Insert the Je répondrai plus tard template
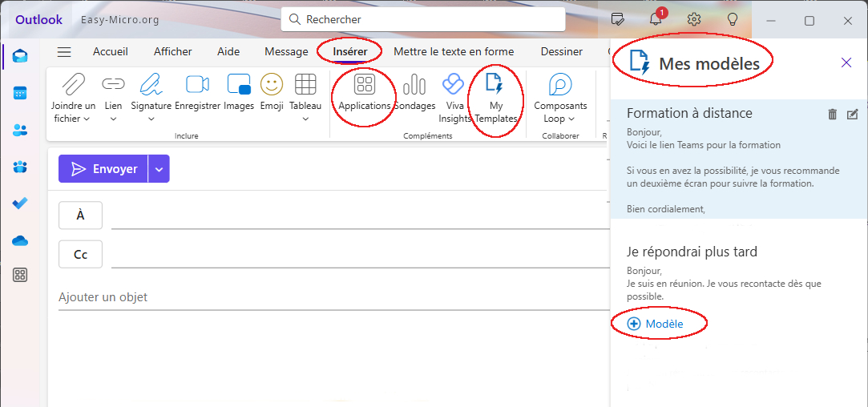This screenshot has height=407, width=868. tap(738, 273)
